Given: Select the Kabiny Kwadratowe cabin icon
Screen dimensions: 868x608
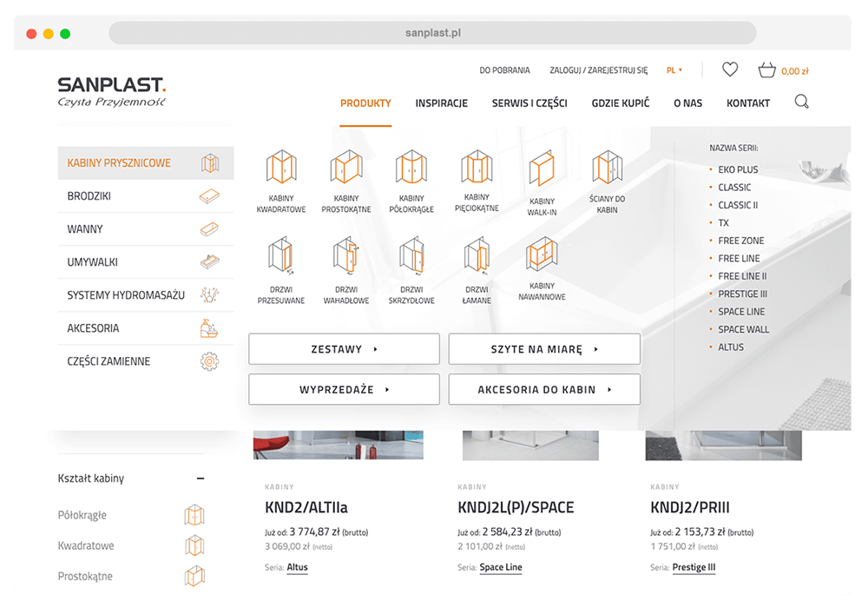Looking at the screenshot, I should 281,167.
